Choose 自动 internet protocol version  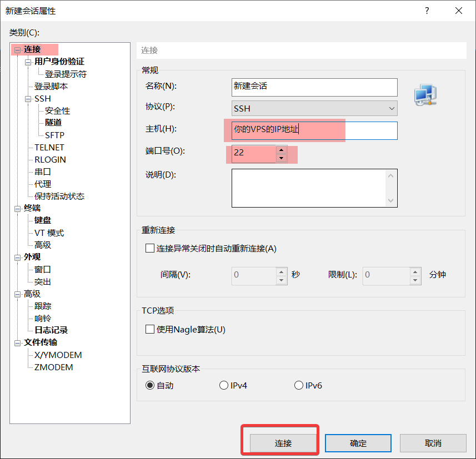tap(150, 385)
